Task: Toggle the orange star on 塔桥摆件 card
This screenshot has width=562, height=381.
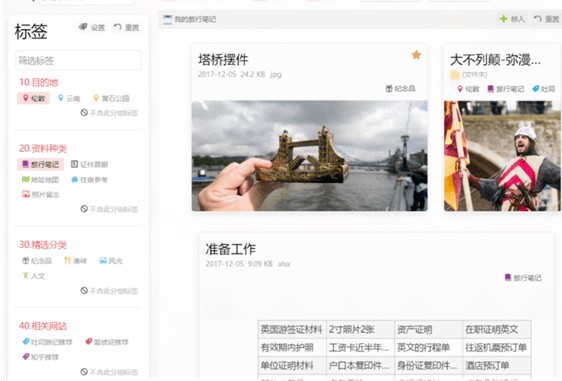Action: 416,55
